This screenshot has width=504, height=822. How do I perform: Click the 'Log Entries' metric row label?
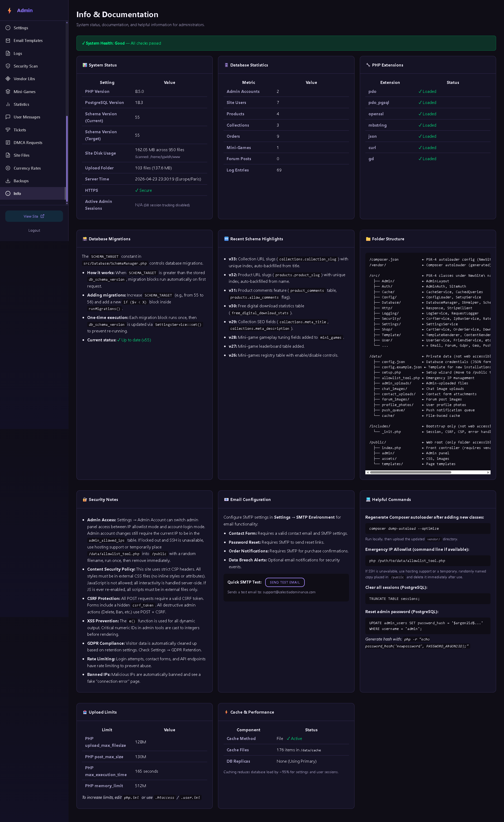238,170
